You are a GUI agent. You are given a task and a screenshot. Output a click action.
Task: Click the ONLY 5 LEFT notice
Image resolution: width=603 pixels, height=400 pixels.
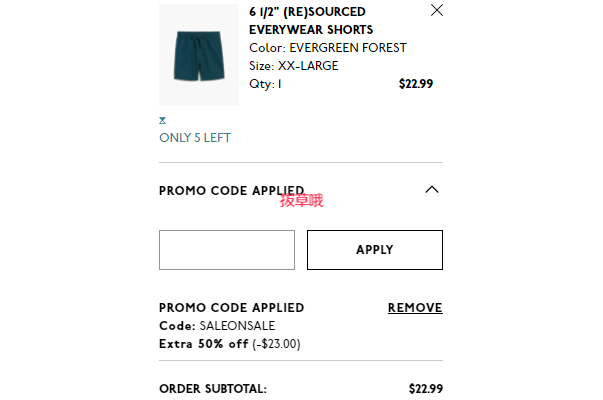point(195,138)
